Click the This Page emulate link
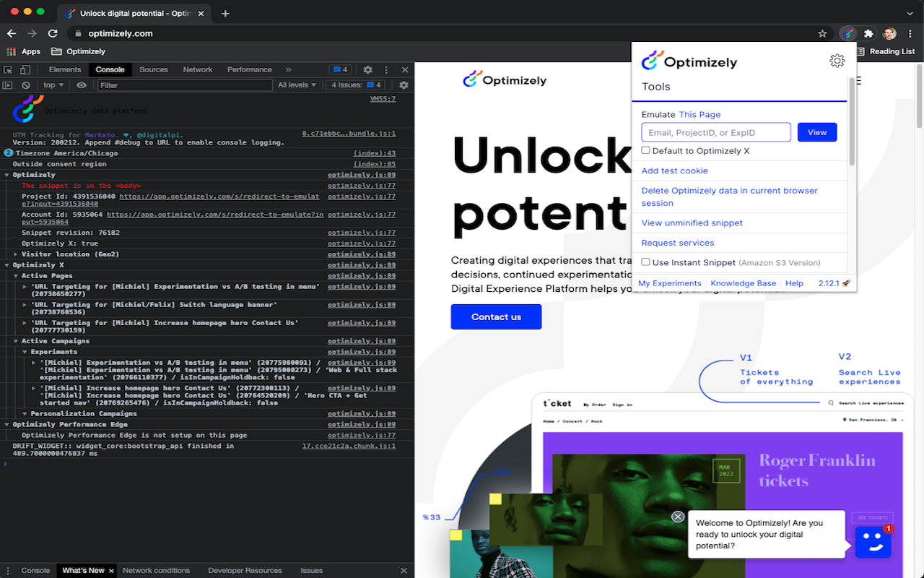 pyautogui.click(x=699, y=114)
